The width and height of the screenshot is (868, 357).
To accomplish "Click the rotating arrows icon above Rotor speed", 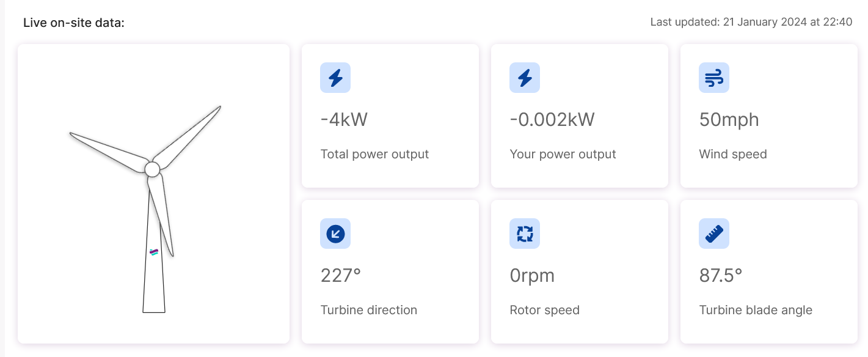I will point(525,234).
